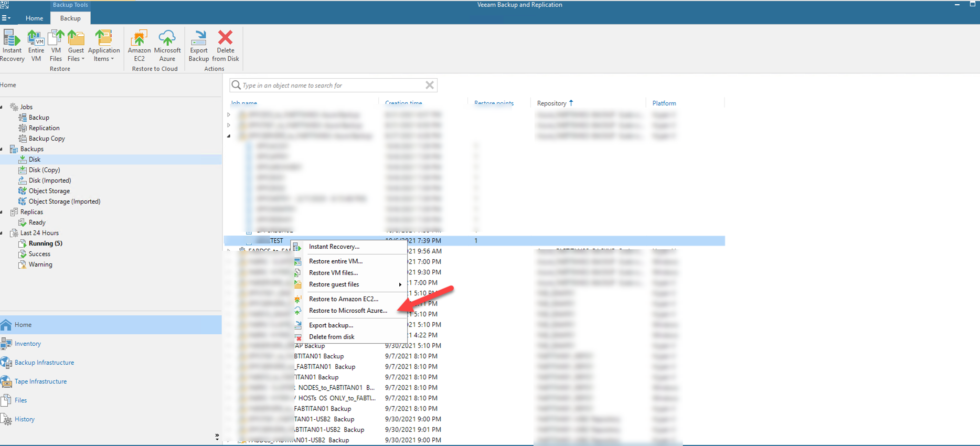Switch to the Home ribbon tab

(x=34, y=18)
